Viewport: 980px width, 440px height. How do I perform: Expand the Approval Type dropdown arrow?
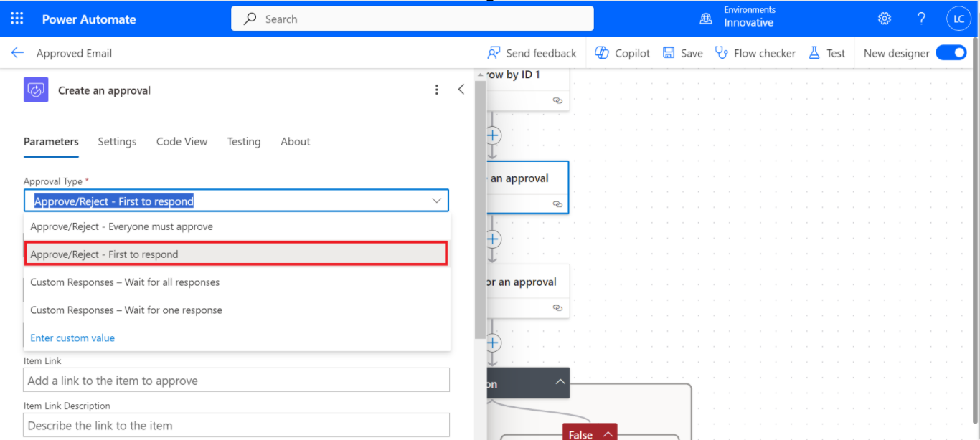click(436, 201)
